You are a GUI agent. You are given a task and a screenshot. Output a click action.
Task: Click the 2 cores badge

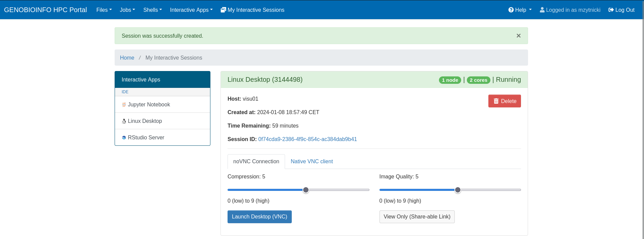[479, 80]
